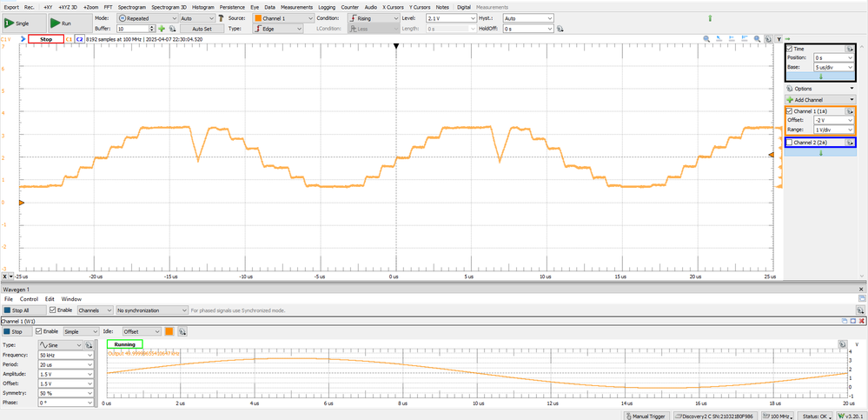Select the C2 channel indicator
Viewport: 868px width, 420px height.
(x=79, y=39)
